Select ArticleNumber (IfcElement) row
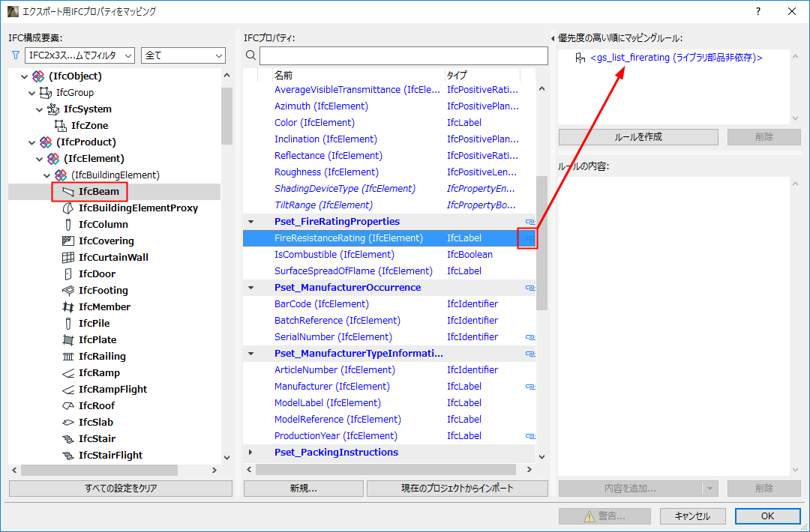The image size is (810, 532). pos(389,370)
